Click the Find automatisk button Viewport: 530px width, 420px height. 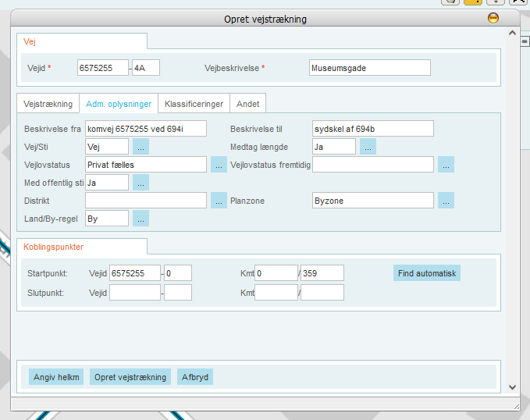pos(427,272)
